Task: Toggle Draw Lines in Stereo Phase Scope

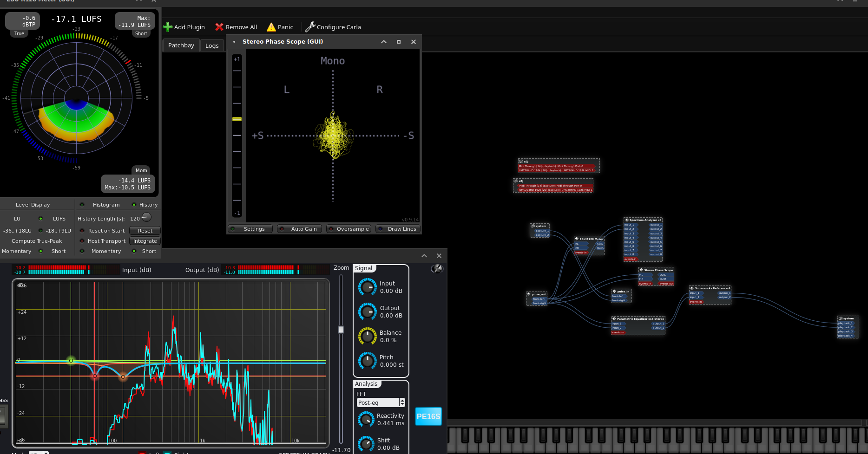Action: 398,229
